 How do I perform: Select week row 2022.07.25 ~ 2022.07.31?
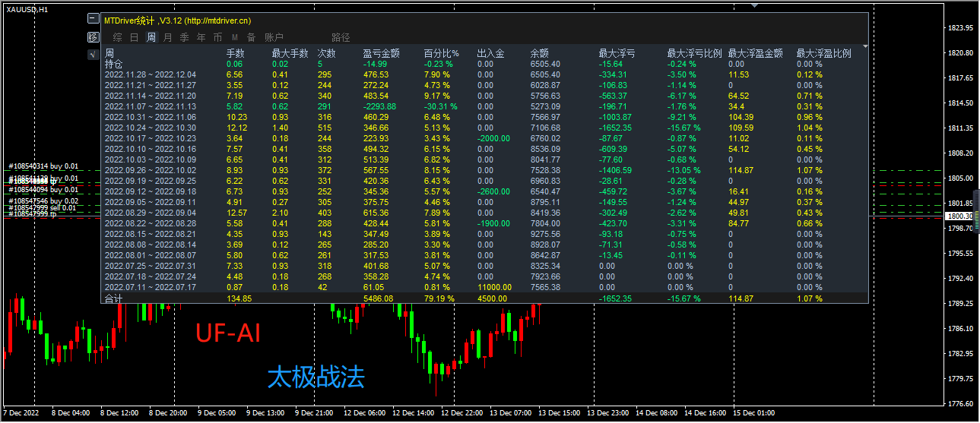pos(150,266)
